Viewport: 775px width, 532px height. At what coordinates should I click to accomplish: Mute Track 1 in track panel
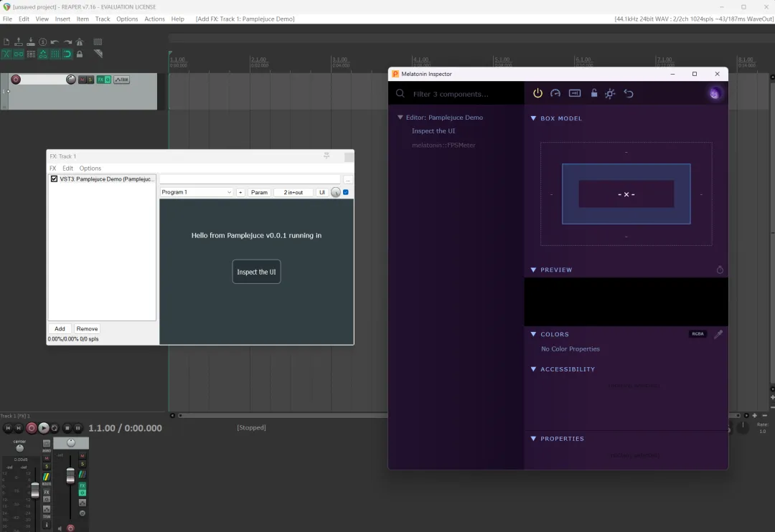pos(83,80)
